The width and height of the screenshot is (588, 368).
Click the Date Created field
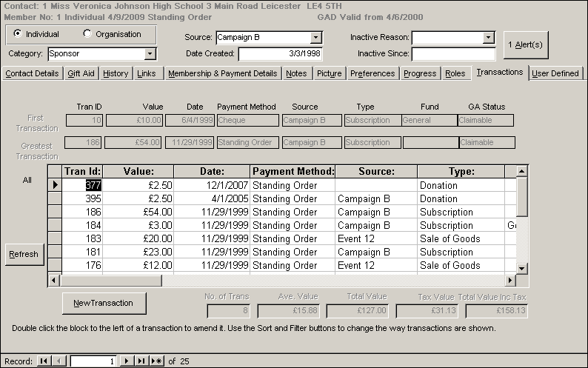point(280,53)
